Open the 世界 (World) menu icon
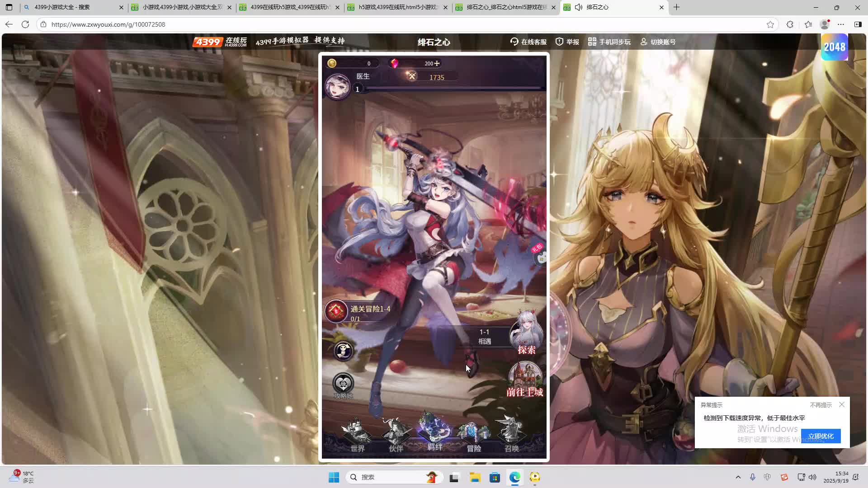This screenshot has height=488, width=868. click(x=357, y=435)
